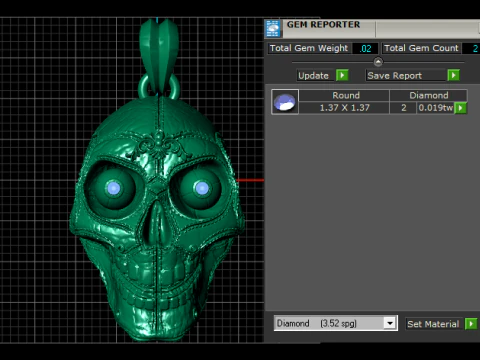Collapse the panel with the round up-arrow
The image size is (480, 360).
pyautogui.click(x=378, y=62)
